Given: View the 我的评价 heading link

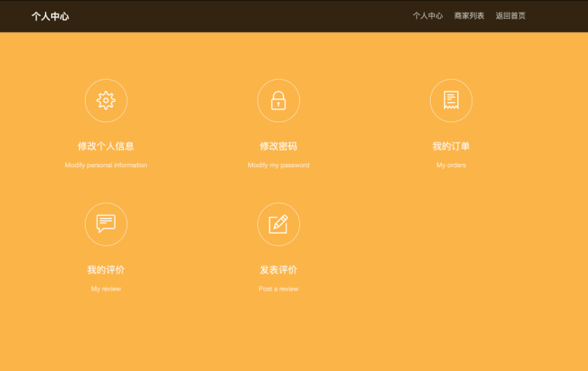Looking at the screenshot, I should click(106, 270).
